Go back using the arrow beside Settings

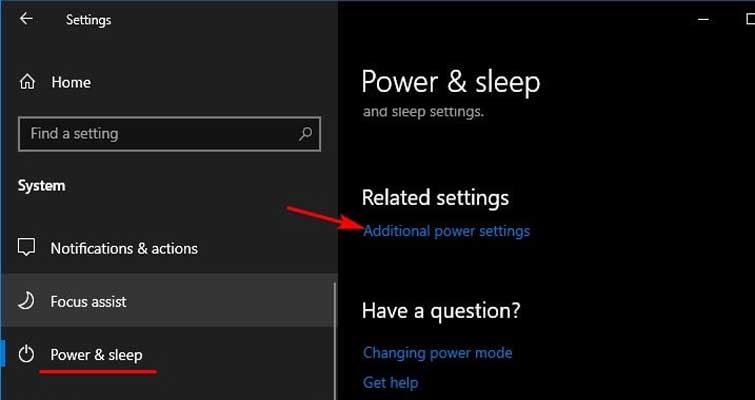pos(26,19)
